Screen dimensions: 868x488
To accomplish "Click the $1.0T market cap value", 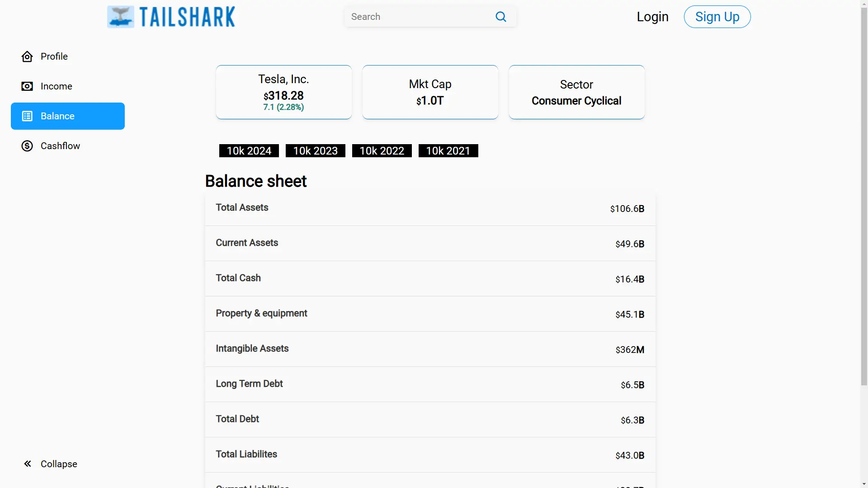I will coord(430,101).
